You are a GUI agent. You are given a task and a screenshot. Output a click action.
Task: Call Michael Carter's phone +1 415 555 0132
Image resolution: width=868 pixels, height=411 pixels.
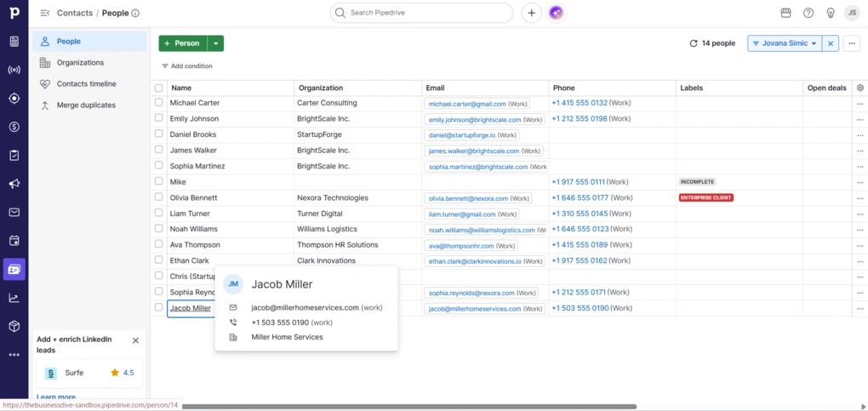pyautogui.click(x=580, y=102)
